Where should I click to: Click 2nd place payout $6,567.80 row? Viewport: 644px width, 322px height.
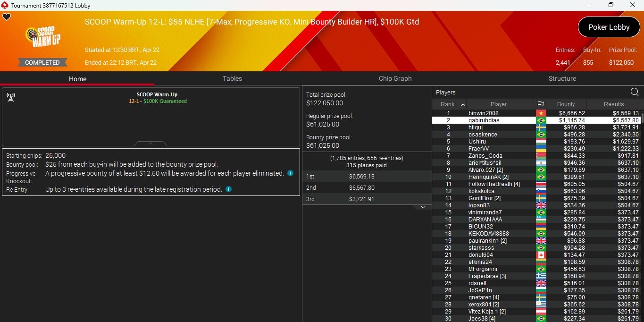point(367,188)
